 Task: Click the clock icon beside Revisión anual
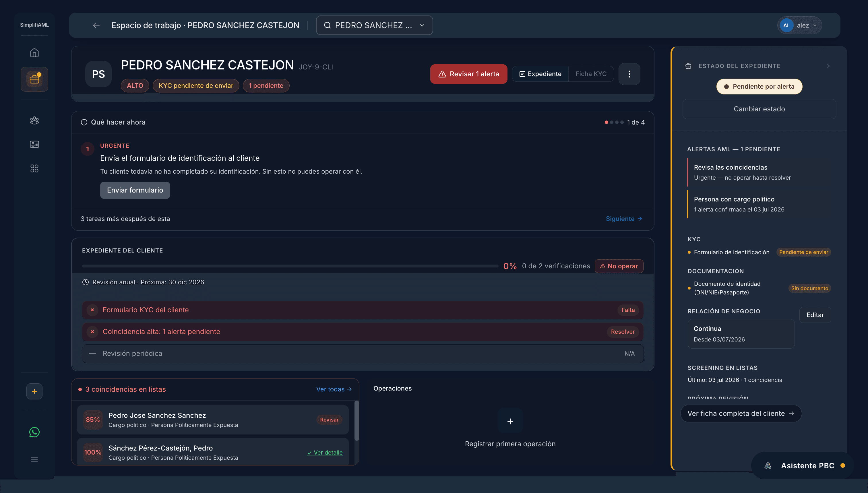(85, 282)
